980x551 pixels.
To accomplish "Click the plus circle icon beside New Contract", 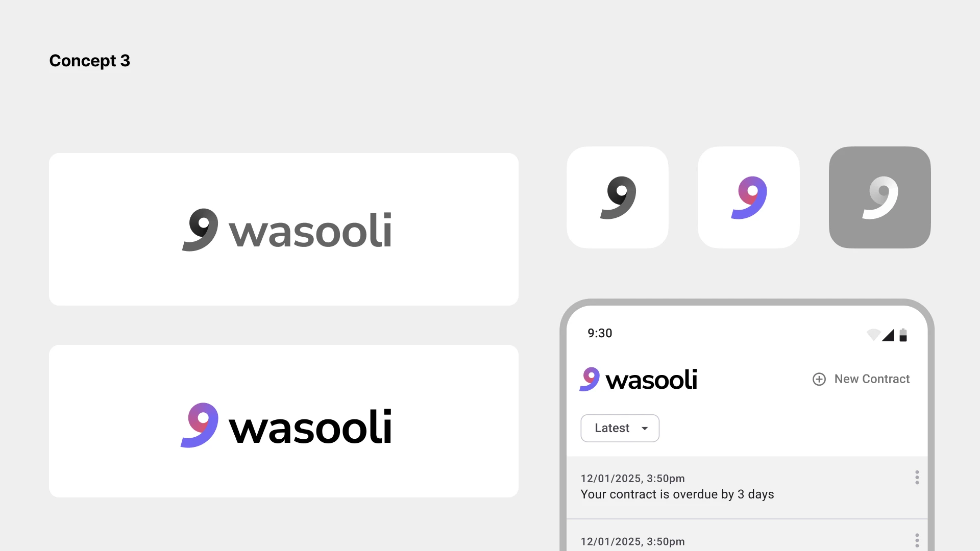I will click(819, 379).
